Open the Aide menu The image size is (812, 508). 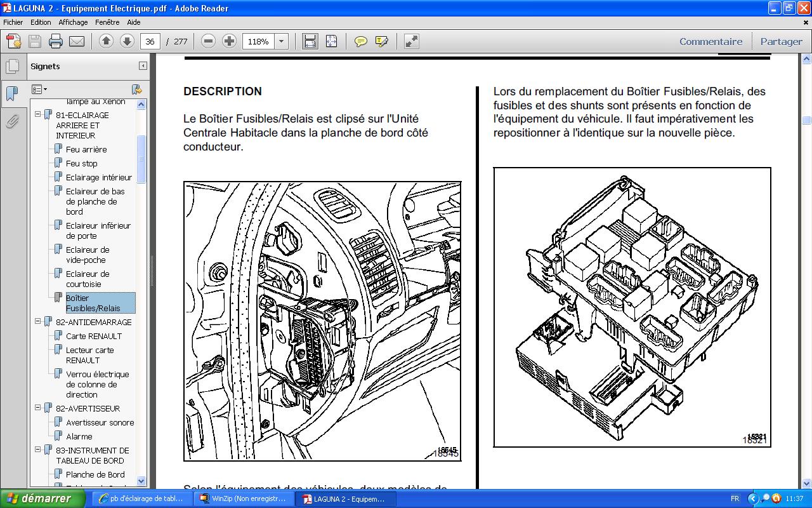point(133,22)
